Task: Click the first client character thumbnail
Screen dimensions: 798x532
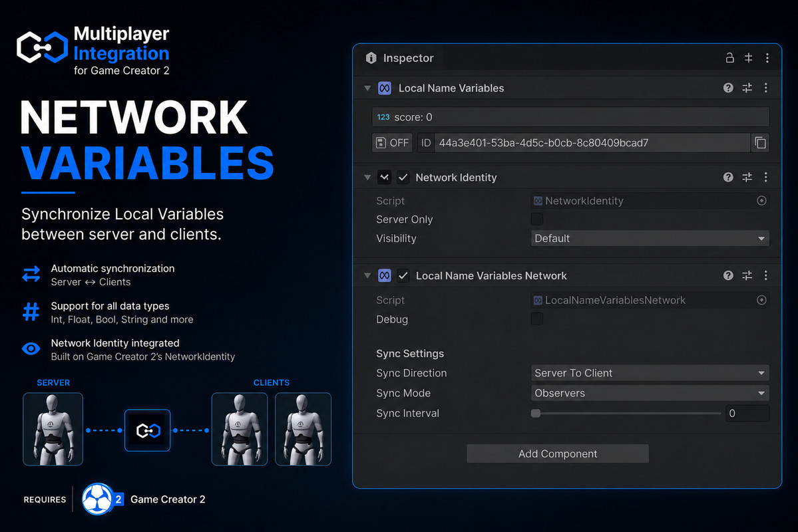Action: (x=240, y=430)
